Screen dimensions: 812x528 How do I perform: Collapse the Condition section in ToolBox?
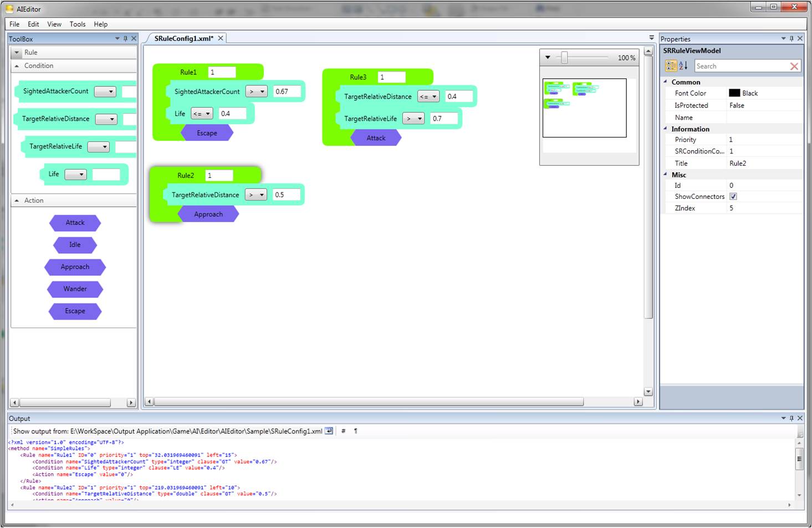click(17, 66)
